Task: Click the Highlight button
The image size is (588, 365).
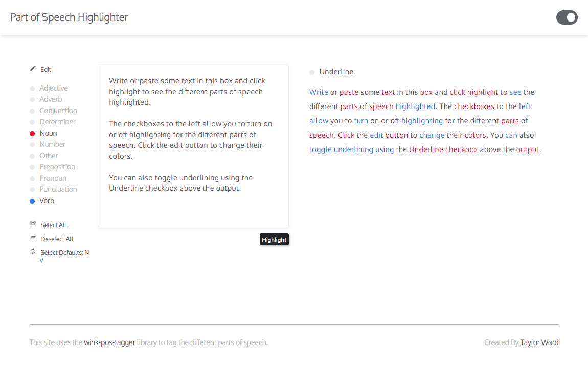Action: [x=274, y=240]
